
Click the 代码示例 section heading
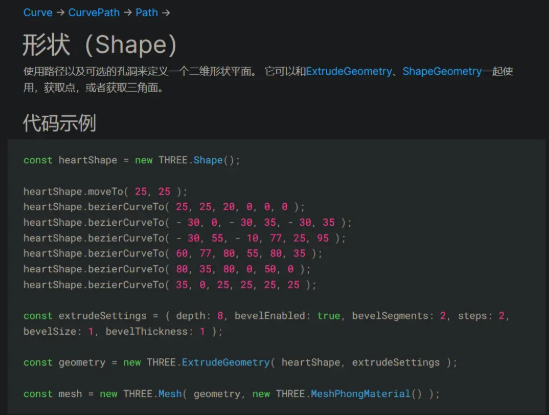tap(60, 123)
